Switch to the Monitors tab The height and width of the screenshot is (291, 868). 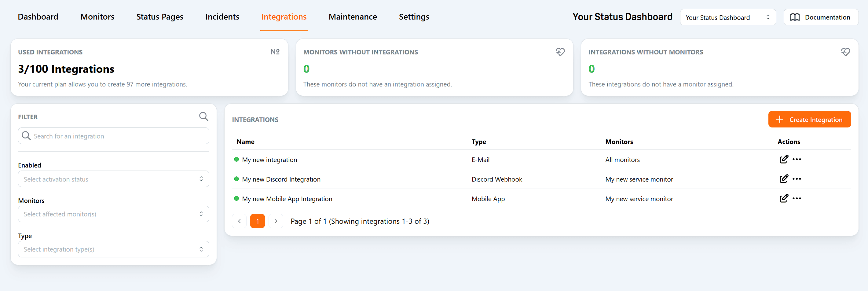[x=97, y=17]
